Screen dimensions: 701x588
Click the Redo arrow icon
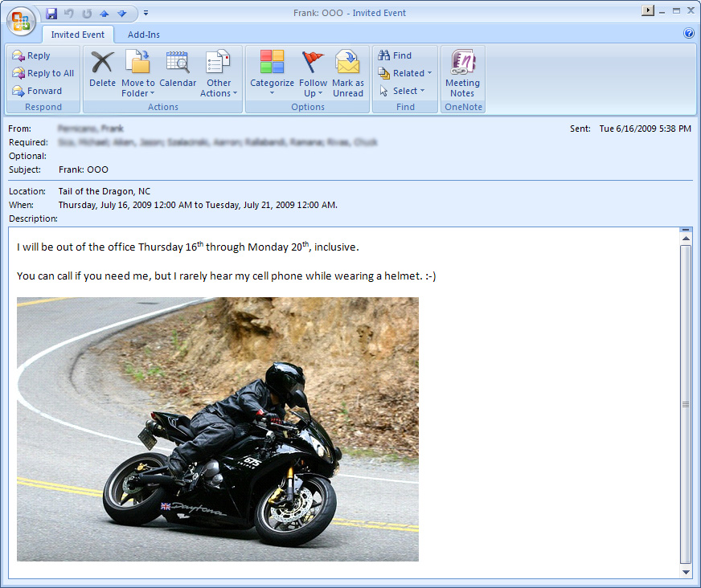pyautogui.click(x=87, y=14)
